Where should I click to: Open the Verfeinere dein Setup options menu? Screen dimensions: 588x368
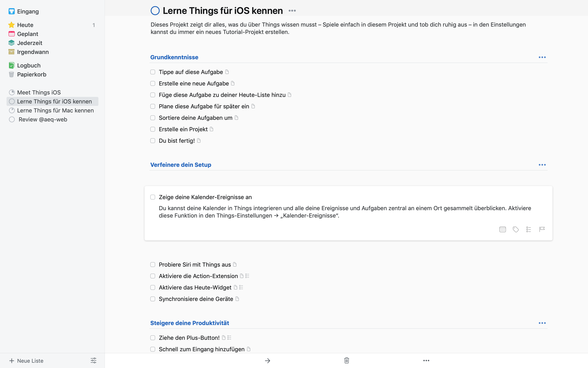[542, 165]
